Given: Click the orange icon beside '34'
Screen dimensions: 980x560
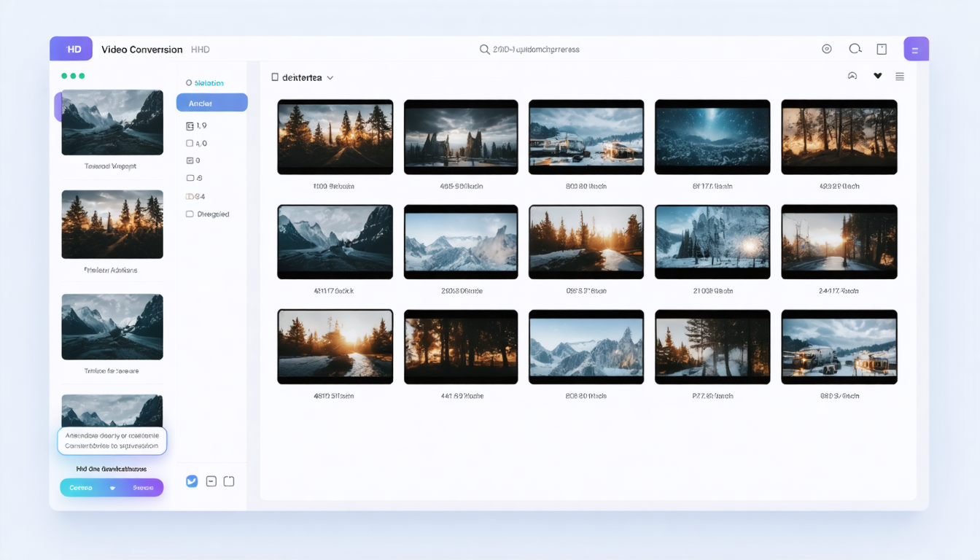Looking at the screenshot, I should click(190, 197).
